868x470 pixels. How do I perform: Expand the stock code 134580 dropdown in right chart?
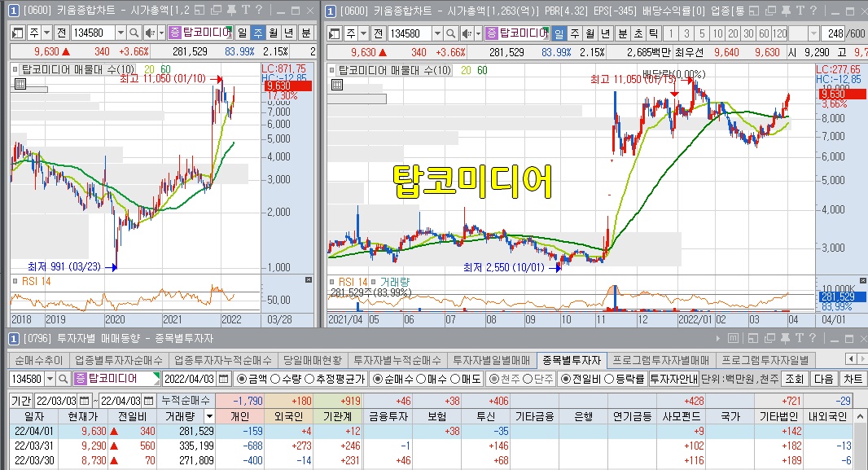[x=437, y=33]
